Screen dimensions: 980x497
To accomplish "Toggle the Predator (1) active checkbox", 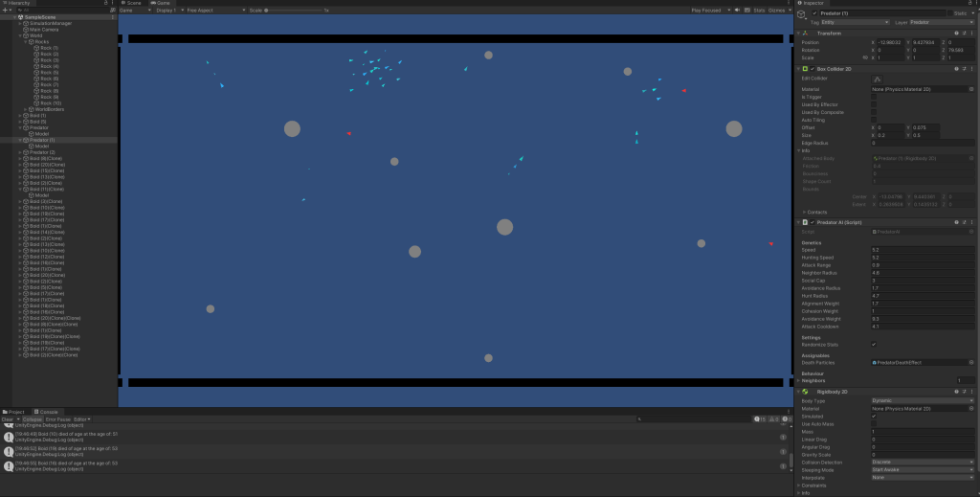I will 813,13.
